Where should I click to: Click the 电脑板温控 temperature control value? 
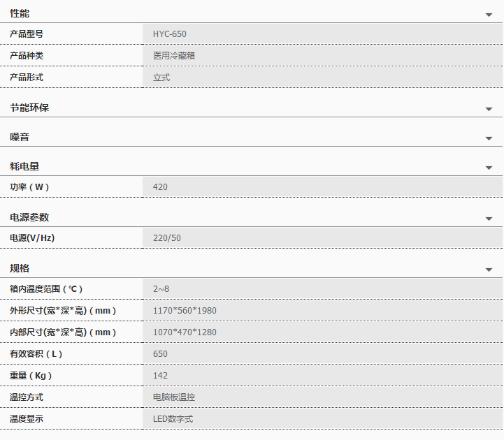point(174,397)
